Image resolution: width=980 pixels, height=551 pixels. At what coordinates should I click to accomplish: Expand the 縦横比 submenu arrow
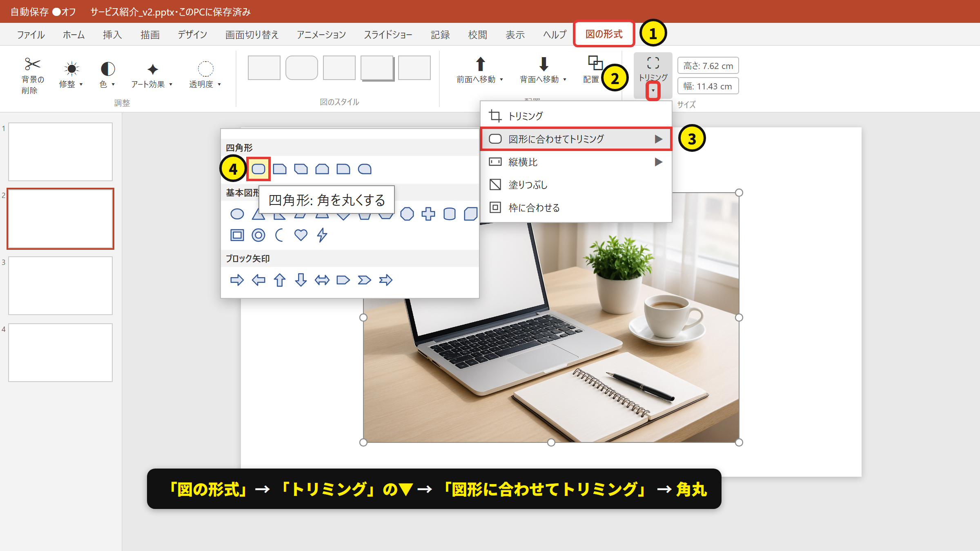[659, 162]
